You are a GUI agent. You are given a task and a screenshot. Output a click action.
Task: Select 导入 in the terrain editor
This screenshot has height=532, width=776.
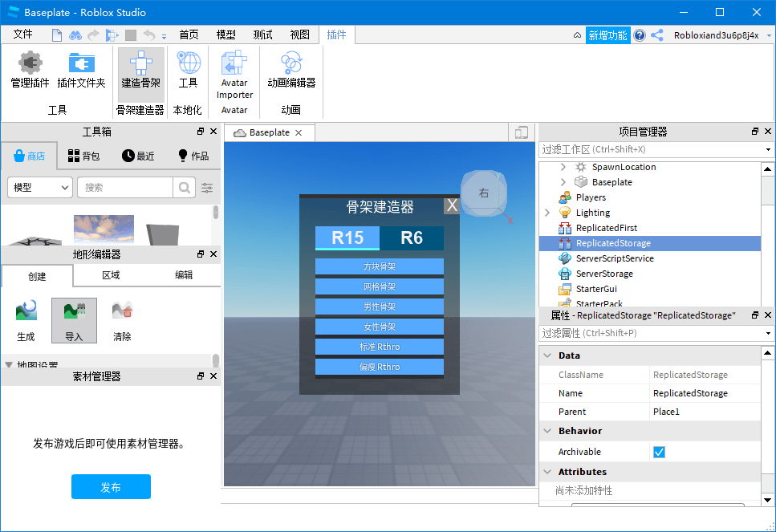click(x=74, y=320)
